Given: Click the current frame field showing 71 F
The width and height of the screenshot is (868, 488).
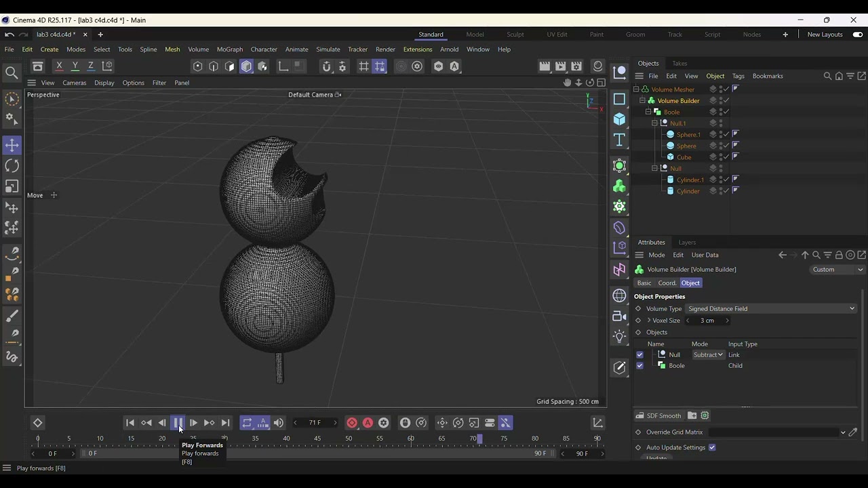Looking at the screenshot, I should pos(315,423).
